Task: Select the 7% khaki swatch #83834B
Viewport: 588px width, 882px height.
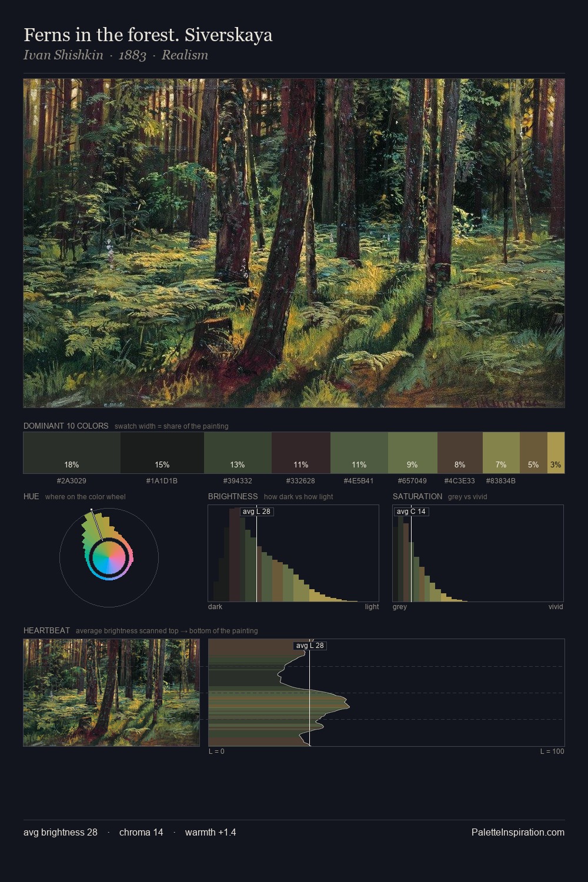Action: [501, 453]
